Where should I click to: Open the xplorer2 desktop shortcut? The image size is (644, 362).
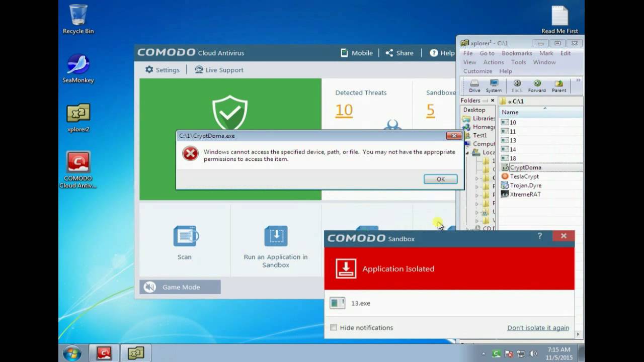(78, 118)
